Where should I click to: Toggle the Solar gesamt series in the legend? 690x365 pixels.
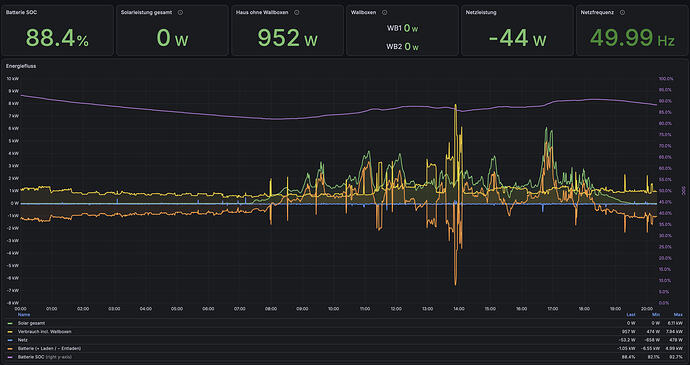point(31,323)
